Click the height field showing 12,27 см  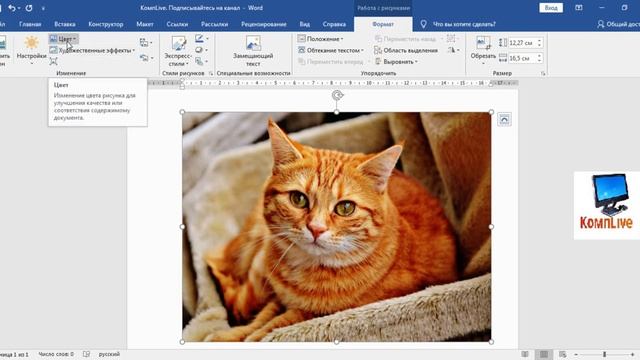tap(522, 43)
